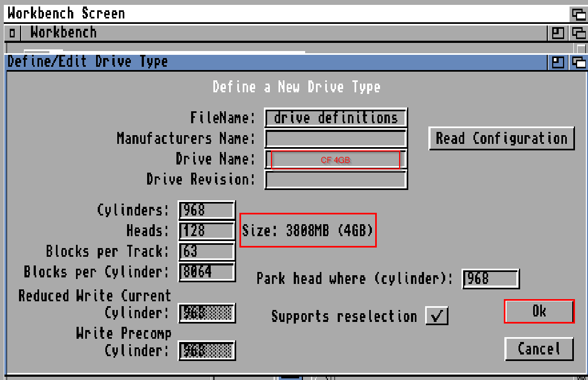Click the Workbench Screen depth gadget
The height and width of the screenshot is (380, 588).
[x=579, y=14]
